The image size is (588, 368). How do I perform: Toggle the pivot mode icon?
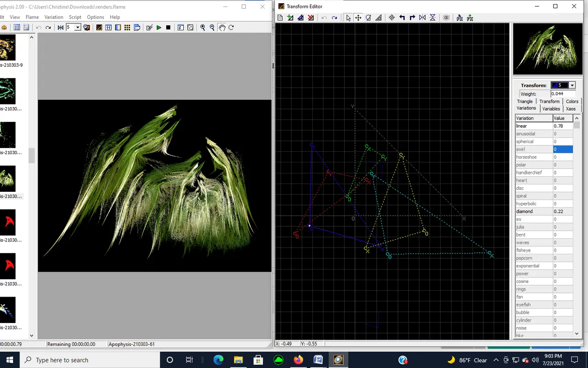tap(392, 18)
